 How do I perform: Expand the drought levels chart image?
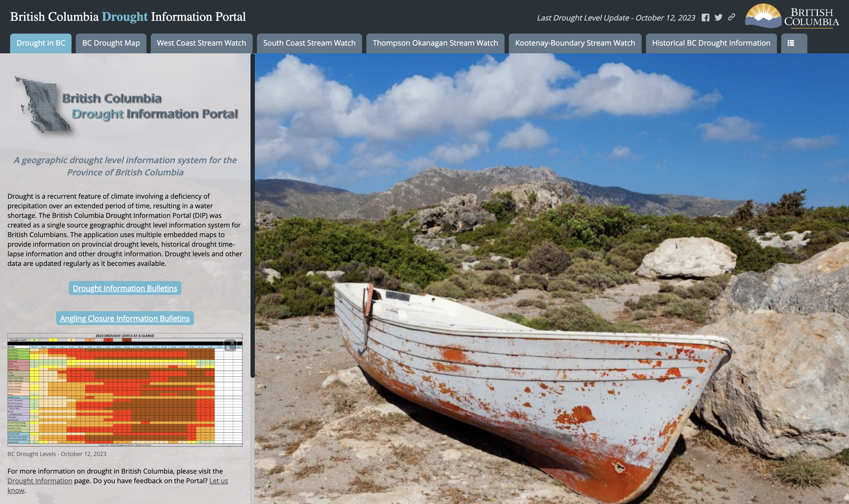coord(230,345)
